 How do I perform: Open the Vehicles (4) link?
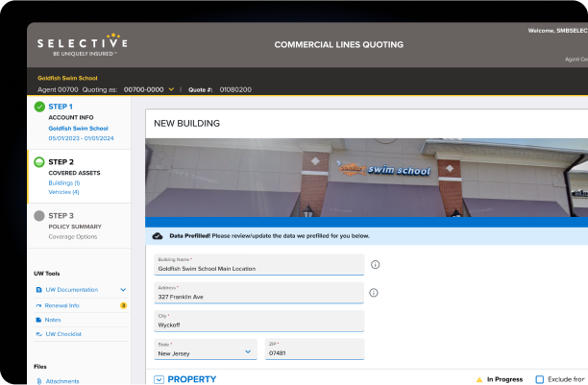pyautogui.click(x=63, y=192)
